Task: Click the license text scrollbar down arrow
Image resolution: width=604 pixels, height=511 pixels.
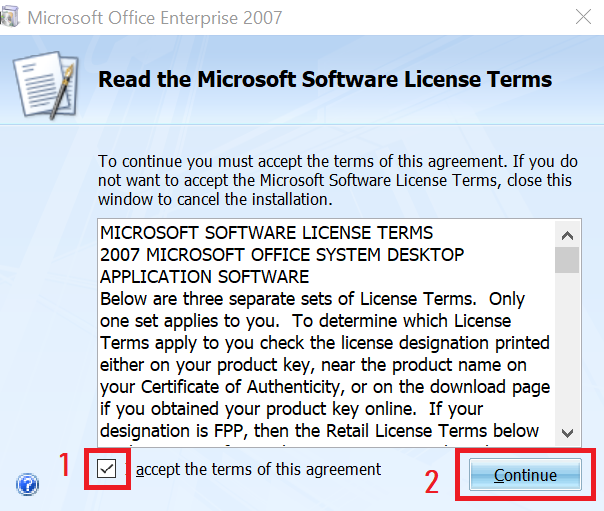Action: [567, 433]
